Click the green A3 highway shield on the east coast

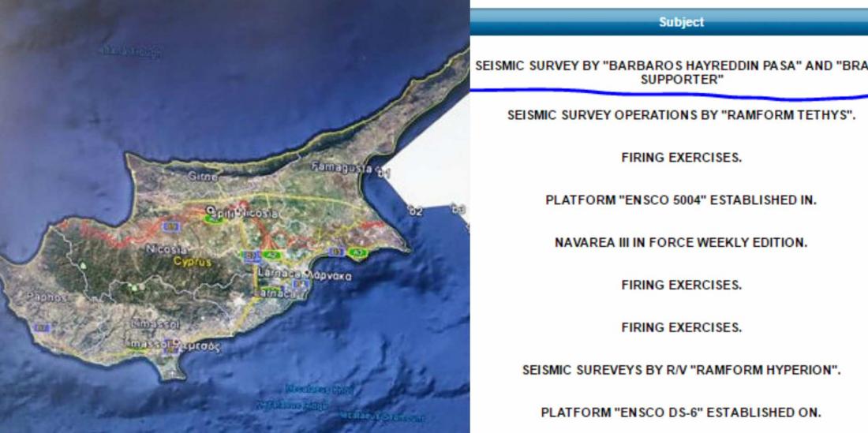tap(358, 252)
